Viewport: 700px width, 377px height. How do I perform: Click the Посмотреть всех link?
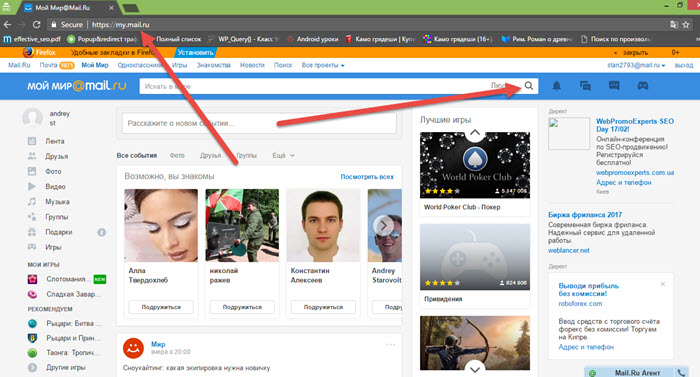(367, 177)
